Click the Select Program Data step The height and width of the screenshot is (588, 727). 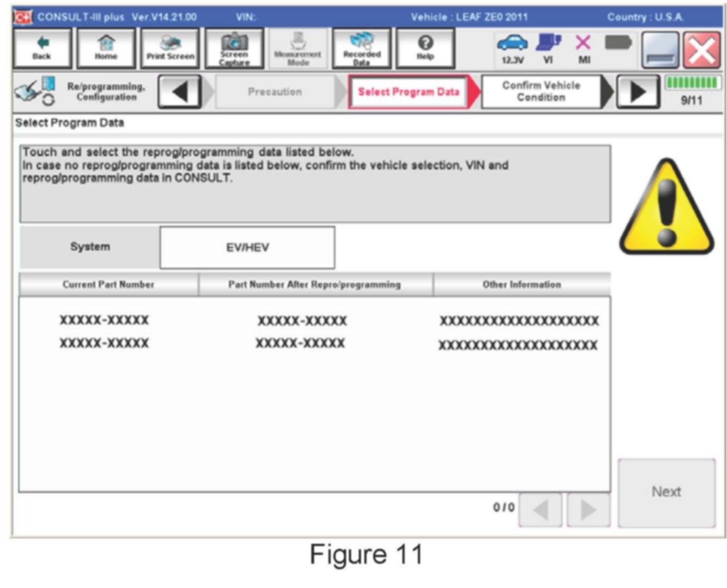408,92
